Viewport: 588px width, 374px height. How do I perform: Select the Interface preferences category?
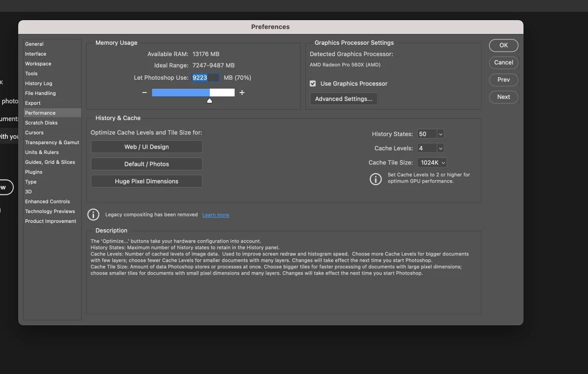tap(52, 54)
